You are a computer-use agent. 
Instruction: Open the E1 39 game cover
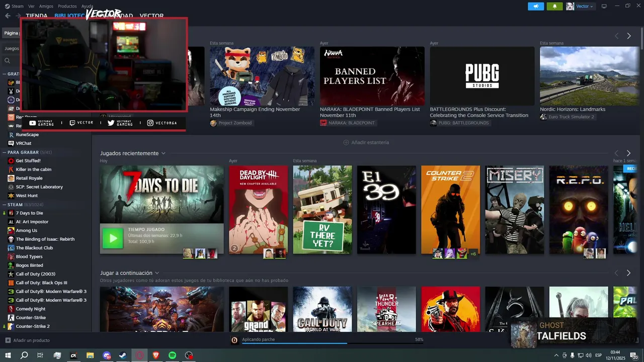point(386,210)
